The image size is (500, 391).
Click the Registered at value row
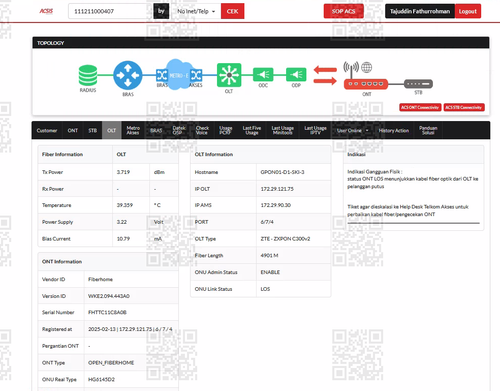[108, 329]
